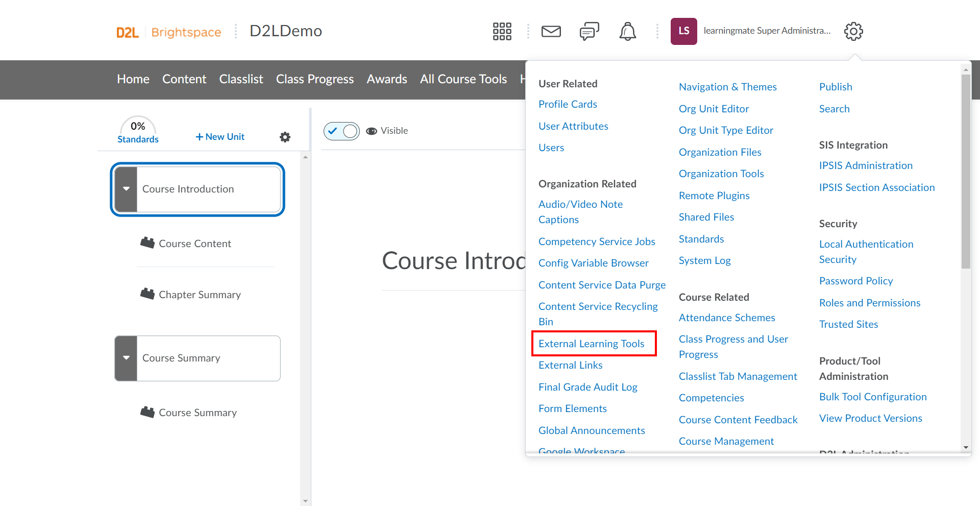Image resolution: width=980 pixels, height=506 pixels.
Task: Click the Visible eye indicator
Action: [x=372, y=131]
